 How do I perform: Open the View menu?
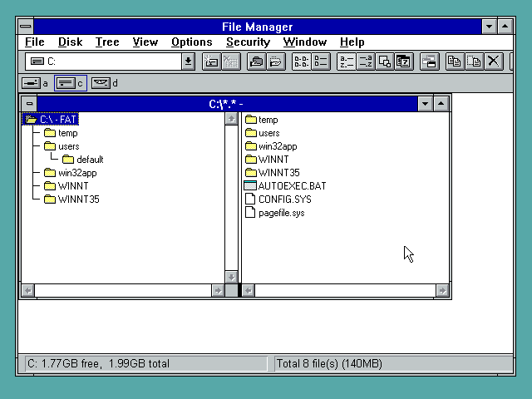pos(145,42)
